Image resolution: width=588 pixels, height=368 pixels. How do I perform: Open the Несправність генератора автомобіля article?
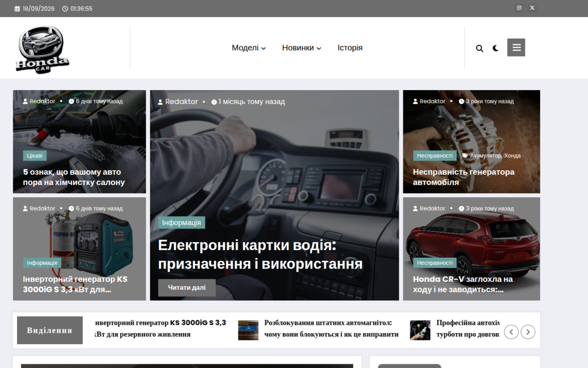coord(464,177)
